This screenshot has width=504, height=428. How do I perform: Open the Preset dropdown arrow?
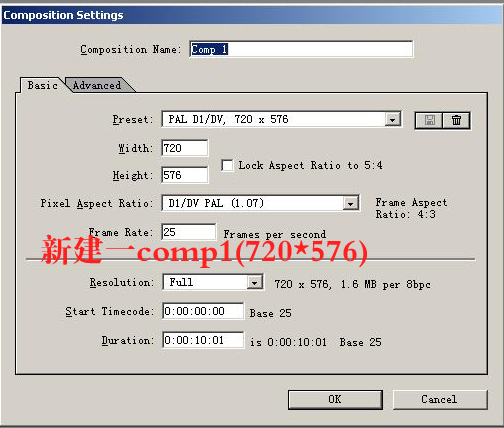393,119
